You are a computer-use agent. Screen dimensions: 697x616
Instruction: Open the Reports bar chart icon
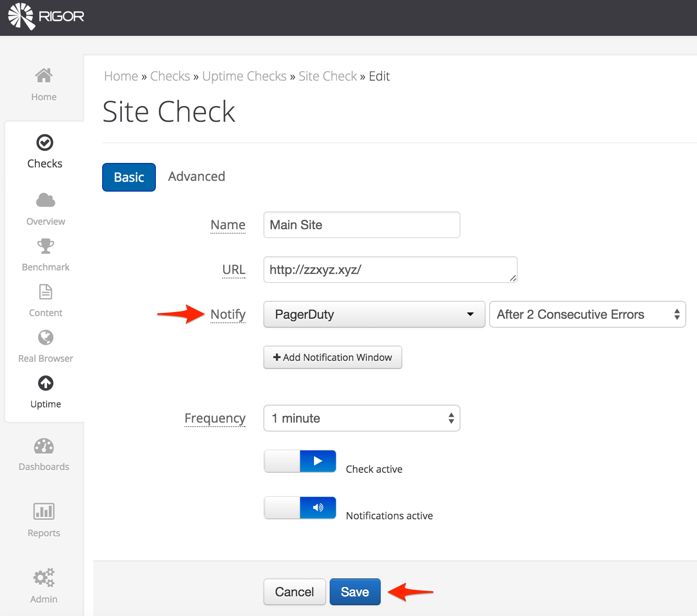click(44, 511)
